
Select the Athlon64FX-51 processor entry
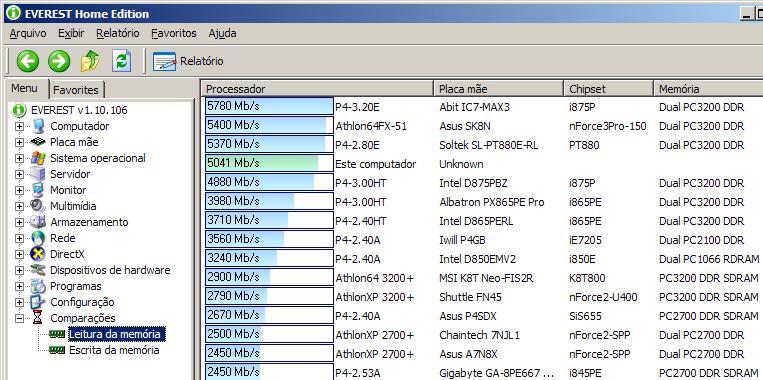tap(371, 126)
